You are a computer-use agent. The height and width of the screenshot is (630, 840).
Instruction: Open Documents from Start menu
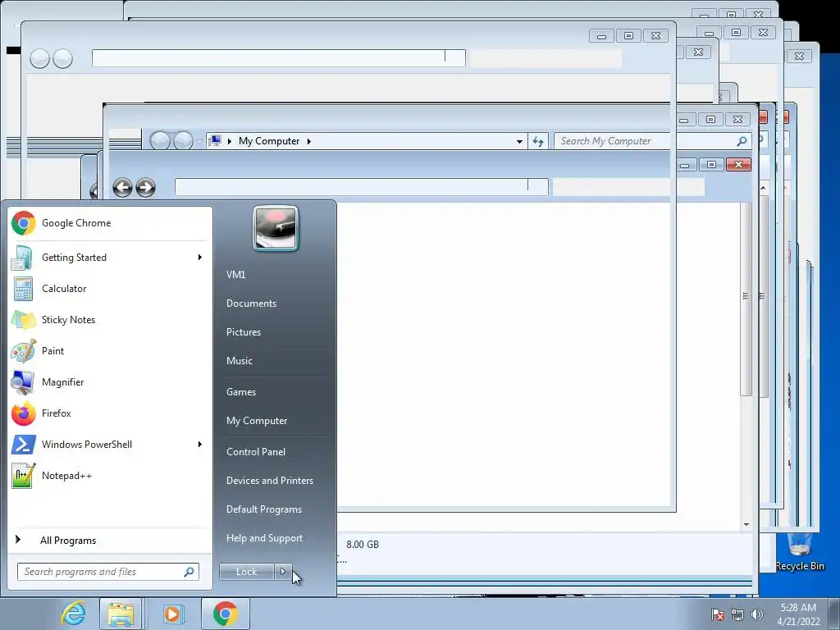point(251,304)
